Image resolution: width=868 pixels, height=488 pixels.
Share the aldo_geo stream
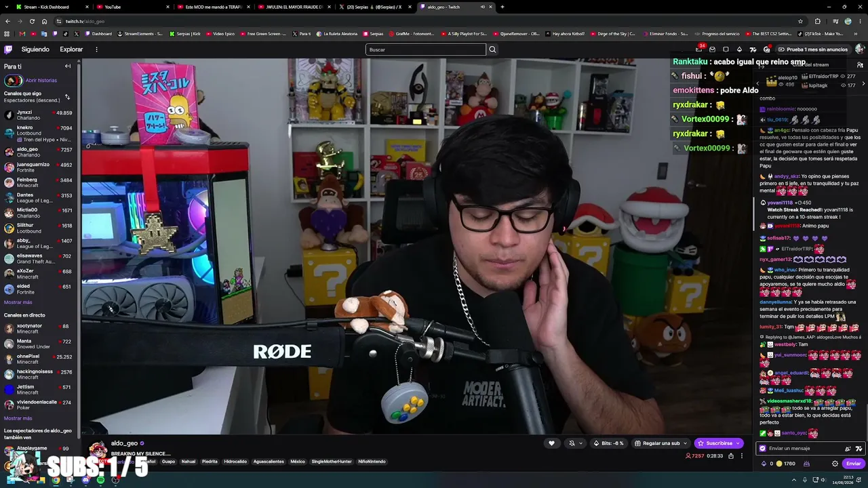731,456
